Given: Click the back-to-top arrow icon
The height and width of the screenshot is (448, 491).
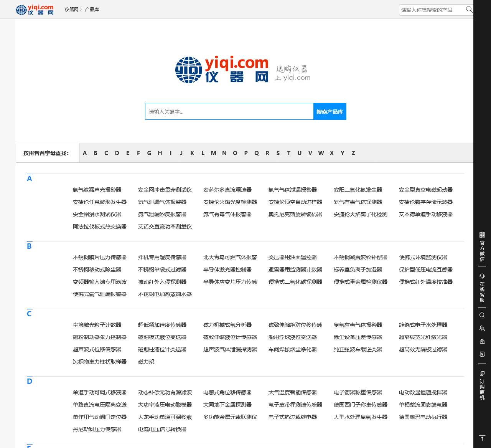Looking at the screenshot, I should point(482,438).
